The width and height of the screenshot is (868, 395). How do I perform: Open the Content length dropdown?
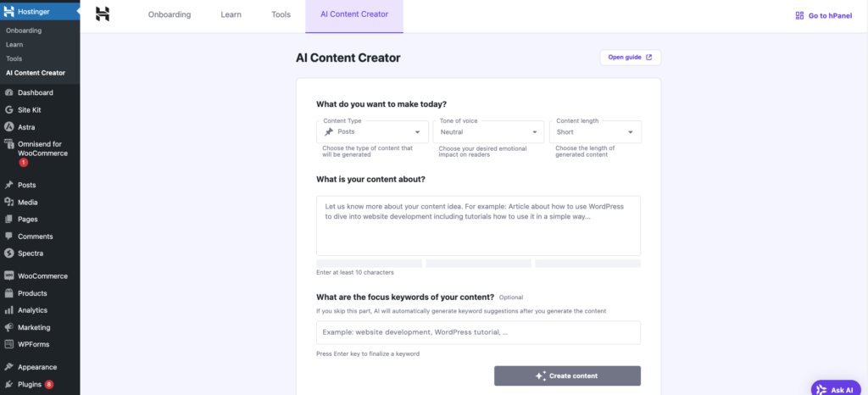595,132
